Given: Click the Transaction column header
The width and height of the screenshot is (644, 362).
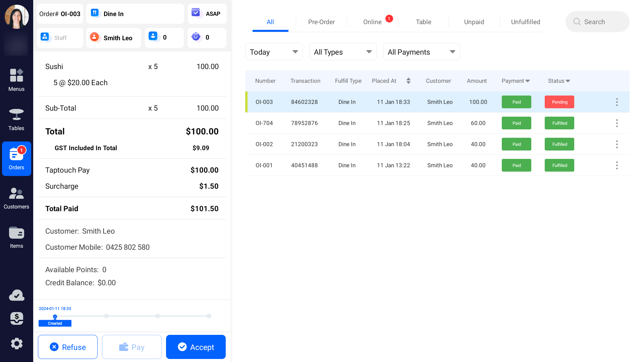Looking at the screenshot, I should click(x=305, y=81).
